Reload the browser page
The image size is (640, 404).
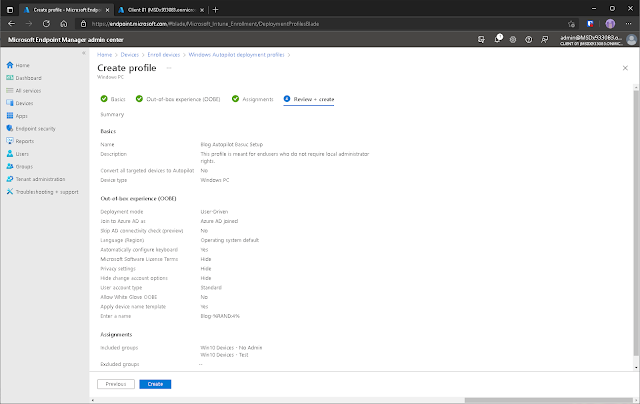(46, 24)
